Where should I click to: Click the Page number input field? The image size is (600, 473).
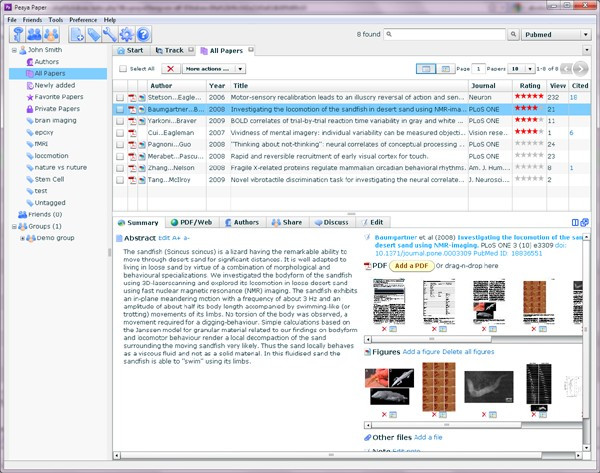tap(478, 69)
